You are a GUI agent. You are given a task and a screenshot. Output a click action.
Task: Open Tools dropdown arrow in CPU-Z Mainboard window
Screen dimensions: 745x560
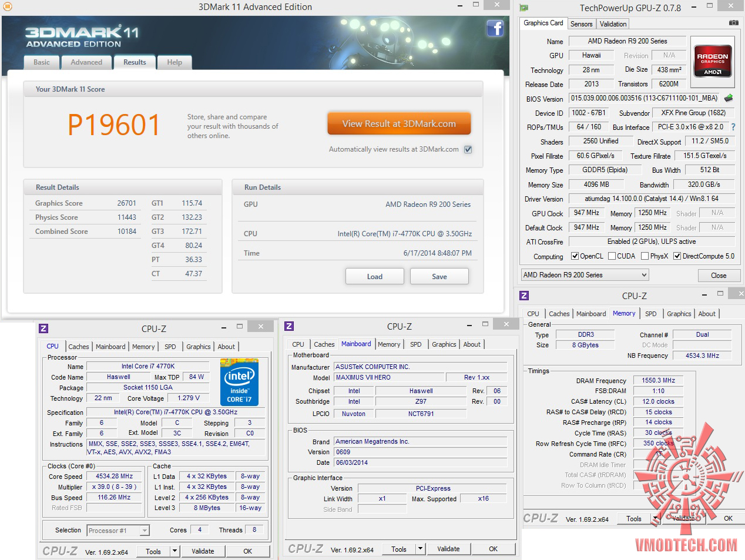click(420, 549)
